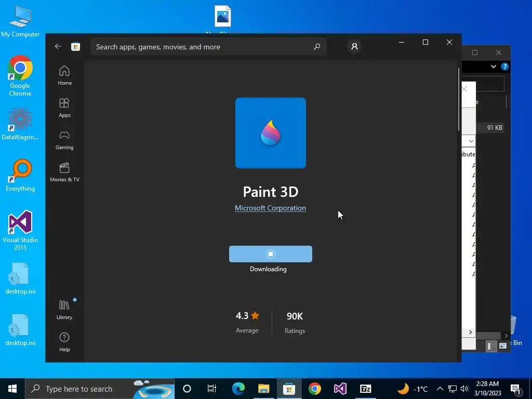Screen dimensions: 532x399
Task: Select the lower desktop.ini file icon
Action: [x=20, y=330]
